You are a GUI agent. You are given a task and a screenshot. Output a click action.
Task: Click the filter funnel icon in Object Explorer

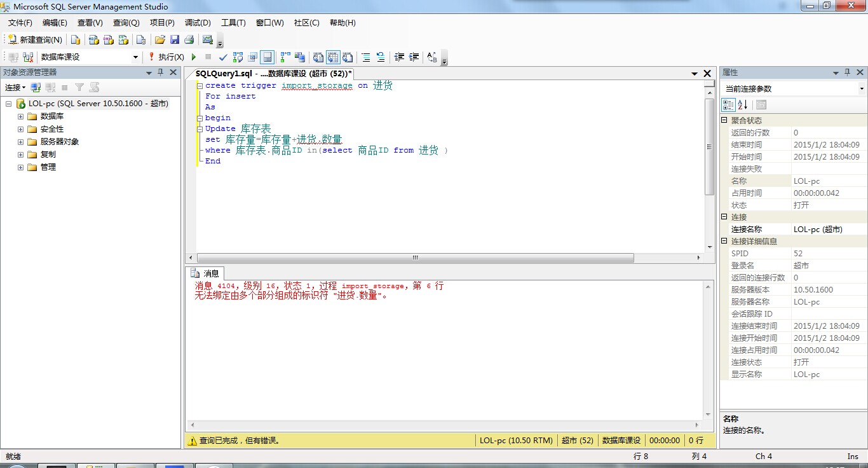[79, 87]
